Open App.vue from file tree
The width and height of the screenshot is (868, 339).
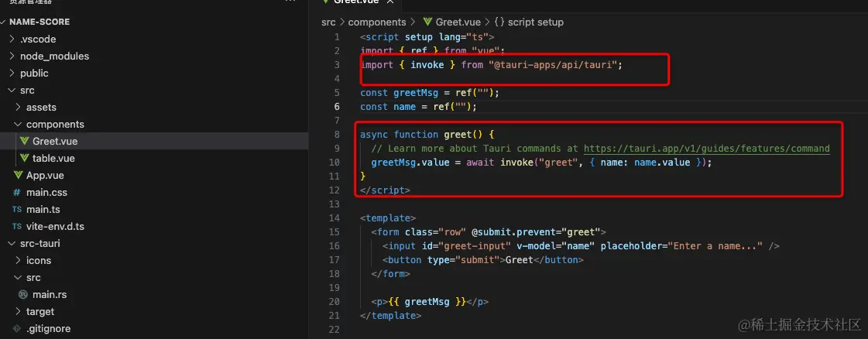pyautogui.click(x=45, y=176)
